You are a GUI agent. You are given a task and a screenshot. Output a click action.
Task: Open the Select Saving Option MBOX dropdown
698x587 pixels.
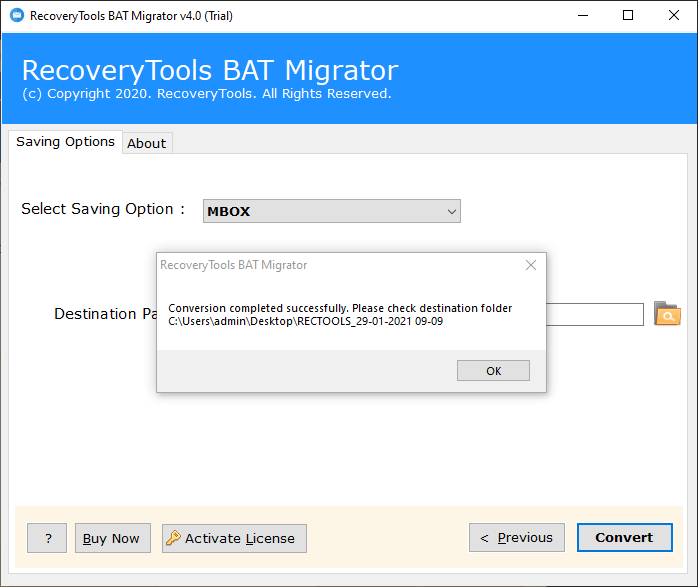tap(332, 211)
